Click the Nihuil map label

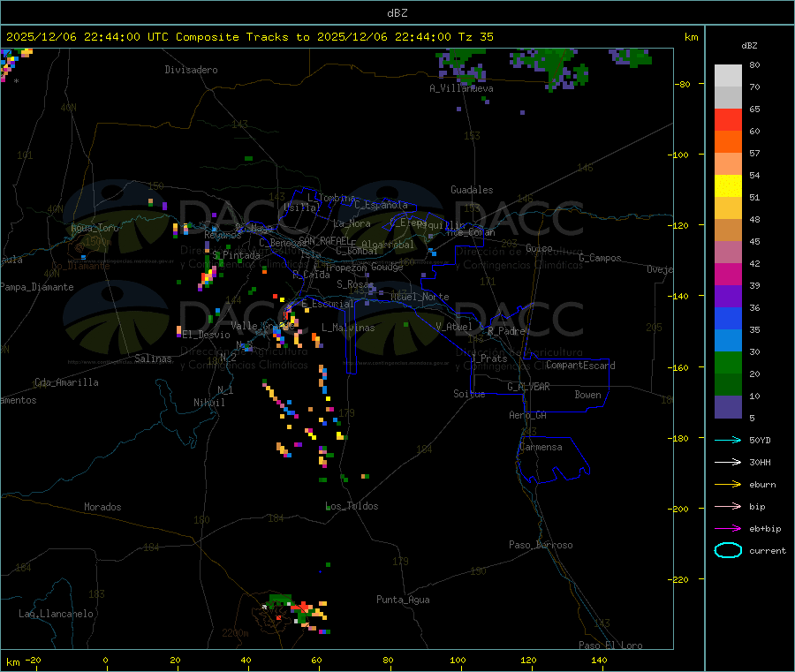point(208,403)
